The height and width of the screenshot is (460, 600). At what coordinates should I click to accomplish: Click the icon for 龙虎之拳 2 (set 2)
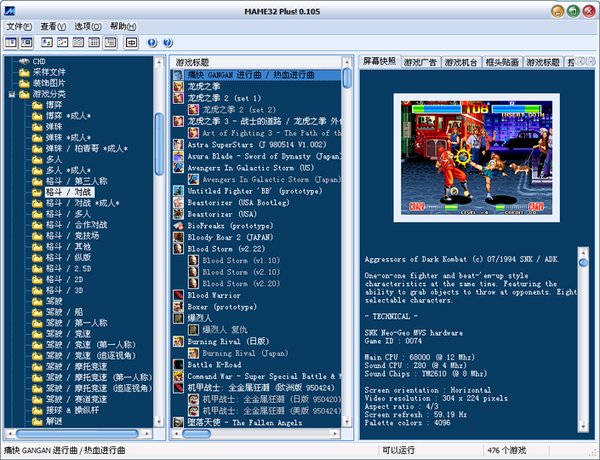(194, 110)
